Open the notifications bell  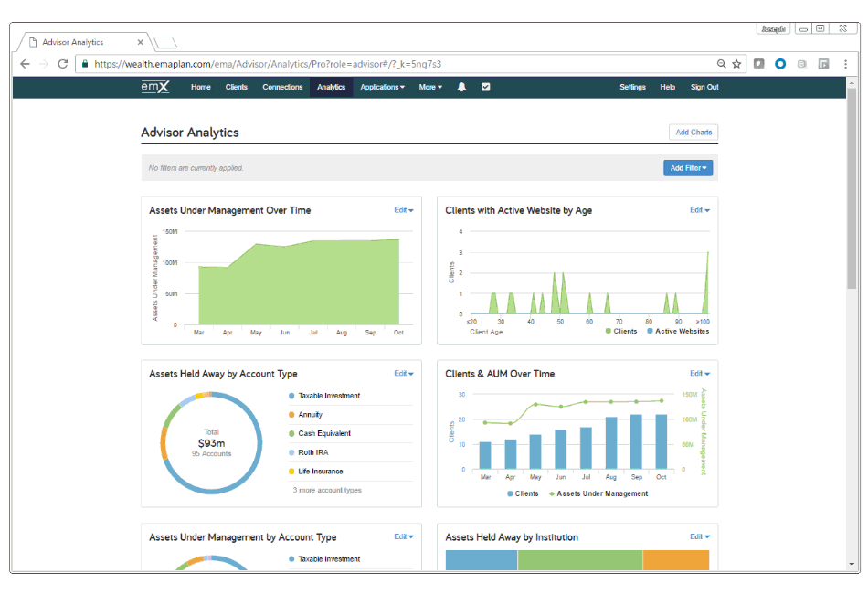click(x=461, y=87)
